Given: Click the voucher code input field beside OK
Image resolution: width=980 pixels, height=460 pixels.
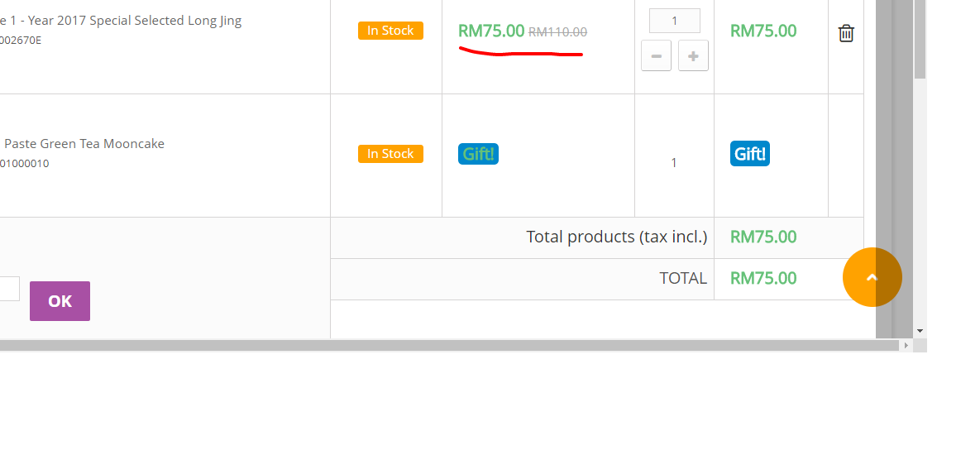Looking at the screenshot, I should click(9, 289).
